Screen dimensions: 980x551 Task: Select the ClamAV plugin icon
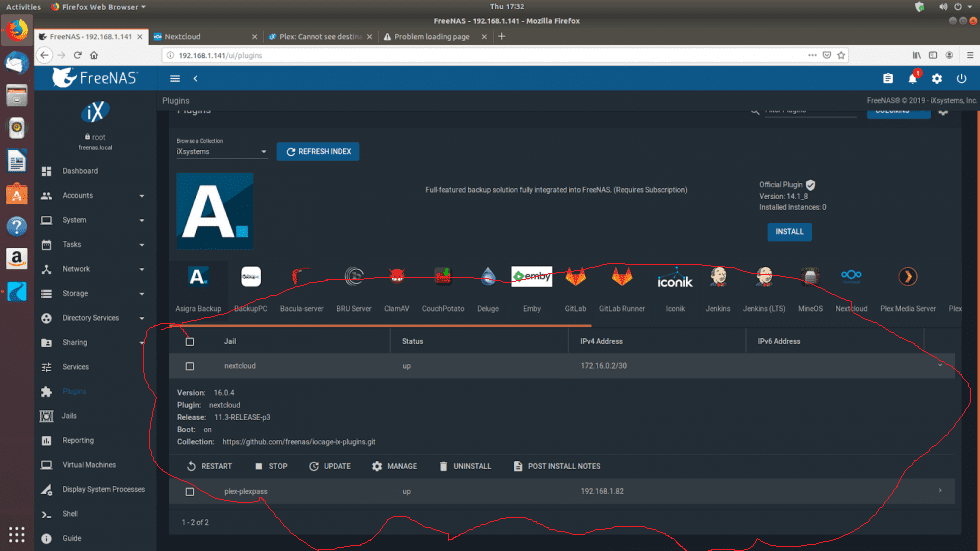[x=396, y=276]
